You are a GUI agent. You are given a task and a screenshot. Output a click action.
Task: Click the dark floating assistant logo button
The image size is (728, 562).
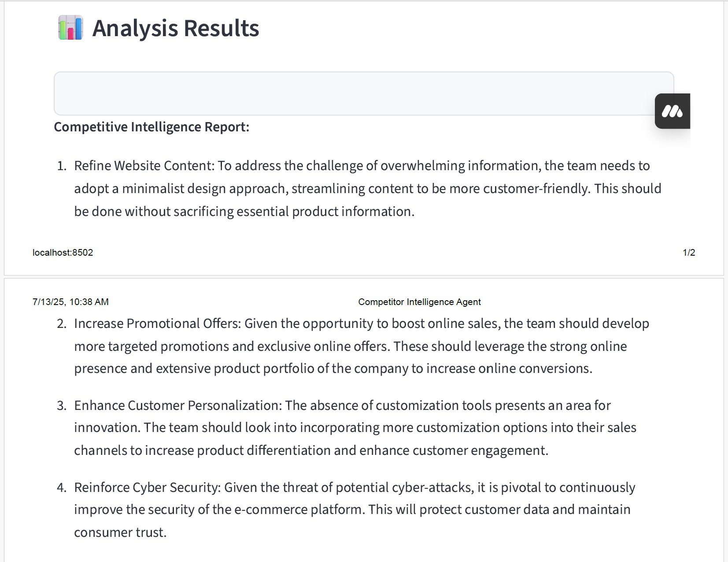point(672,111)
